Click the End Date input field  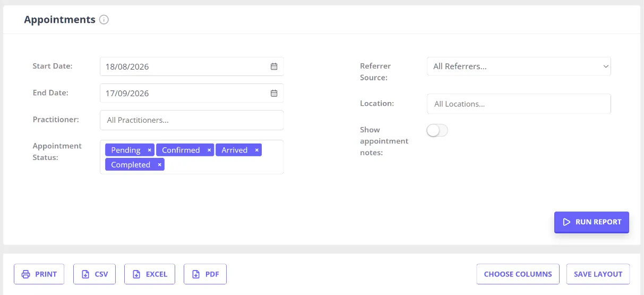(x=192, y=93)
